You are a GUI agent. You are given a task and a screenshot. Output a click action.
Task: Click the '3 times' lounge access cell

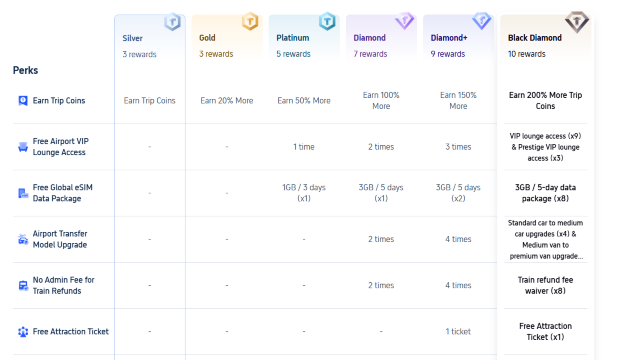pyautogui.click(x=458, y=147)
